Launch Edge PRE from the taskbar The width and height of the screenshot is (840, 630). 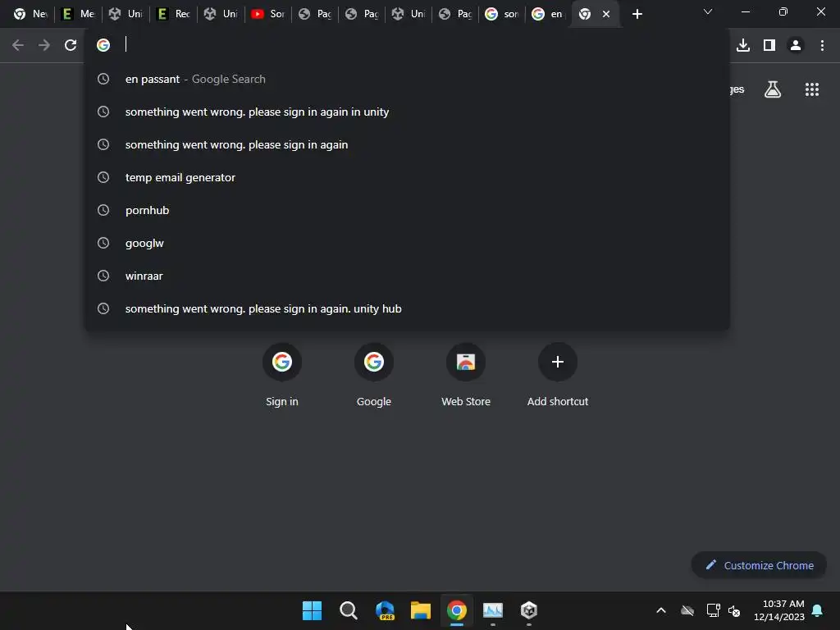385,610
